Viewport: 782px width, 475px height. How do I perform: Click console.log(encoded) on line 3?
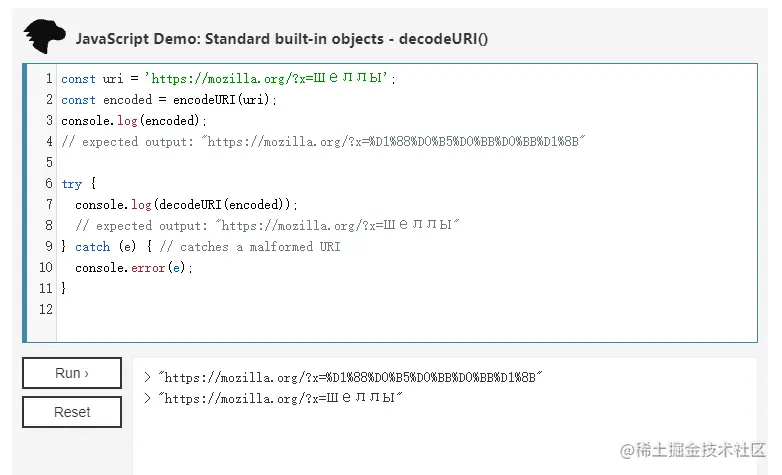click(134, 120)
